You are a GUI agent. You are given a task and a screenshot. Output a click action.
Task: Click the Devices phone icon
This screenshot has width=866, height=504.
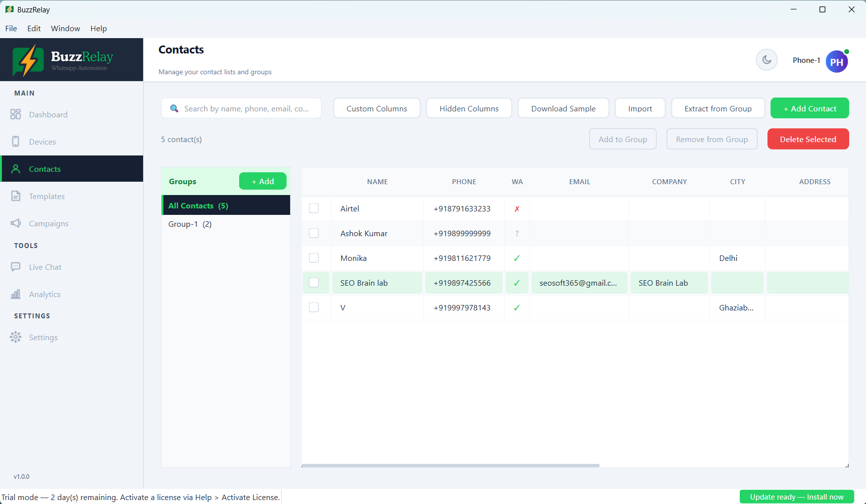16,142
